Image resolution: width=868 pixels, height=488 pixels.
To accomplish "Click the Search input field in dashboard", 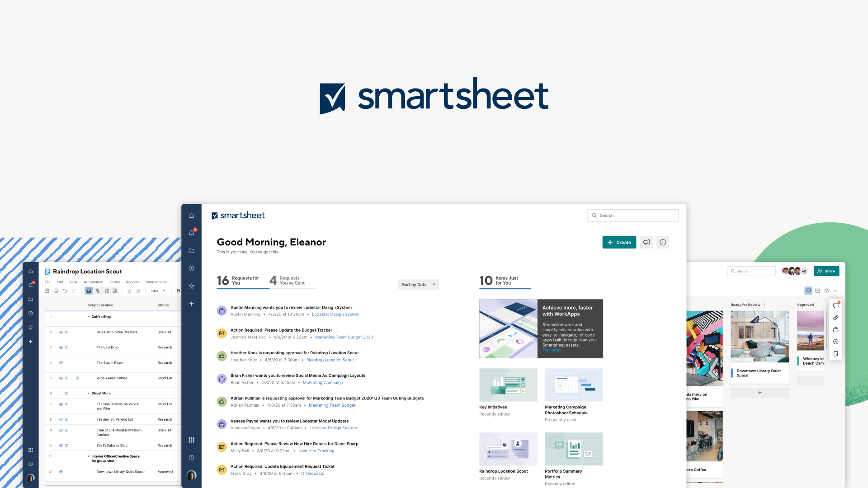I will pyautogui.click(x=634, y=215).
